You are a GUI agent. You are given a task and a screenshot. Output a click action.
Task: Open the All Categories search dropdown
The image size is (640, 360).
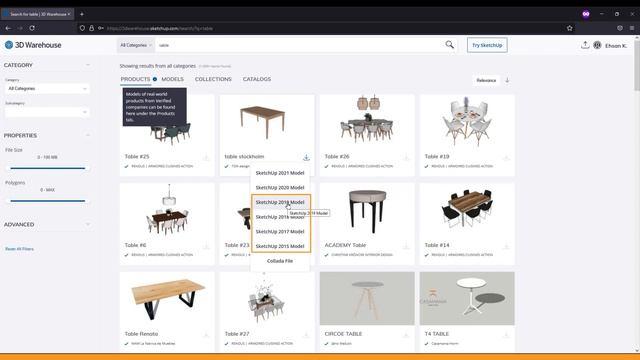pyautogui.click(x=136, y=45)
